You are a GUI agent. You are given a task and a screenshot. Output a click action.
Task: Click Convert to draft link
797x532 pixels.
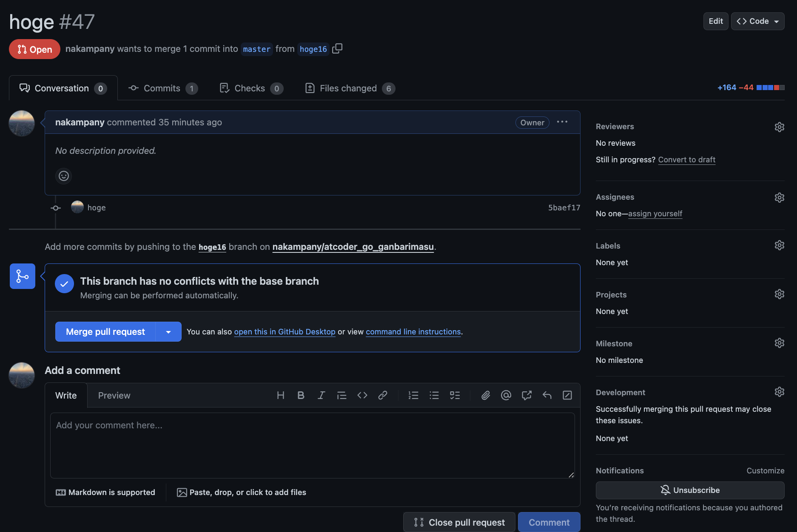pyautogui.click(x=686, y=159)
